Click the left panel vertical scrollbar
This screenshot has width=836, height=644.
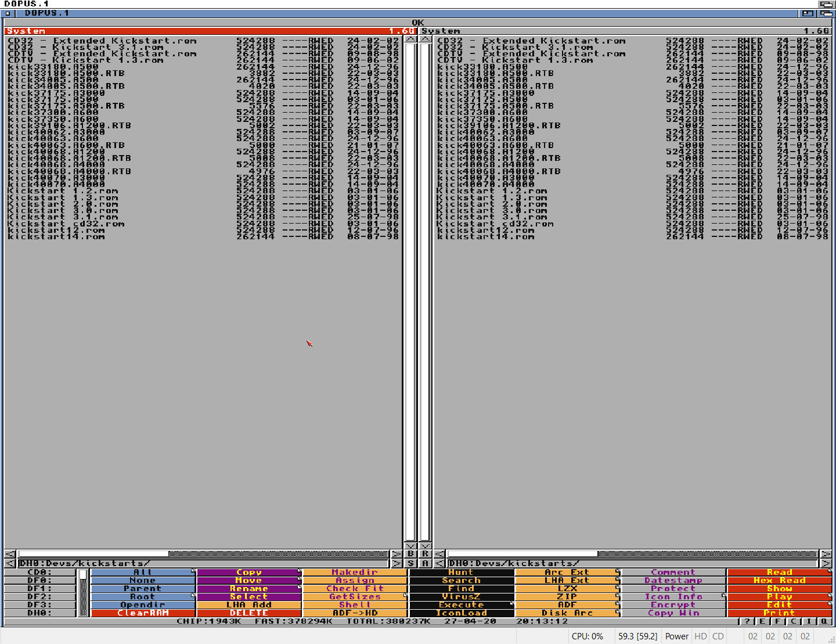click(411, 293)
